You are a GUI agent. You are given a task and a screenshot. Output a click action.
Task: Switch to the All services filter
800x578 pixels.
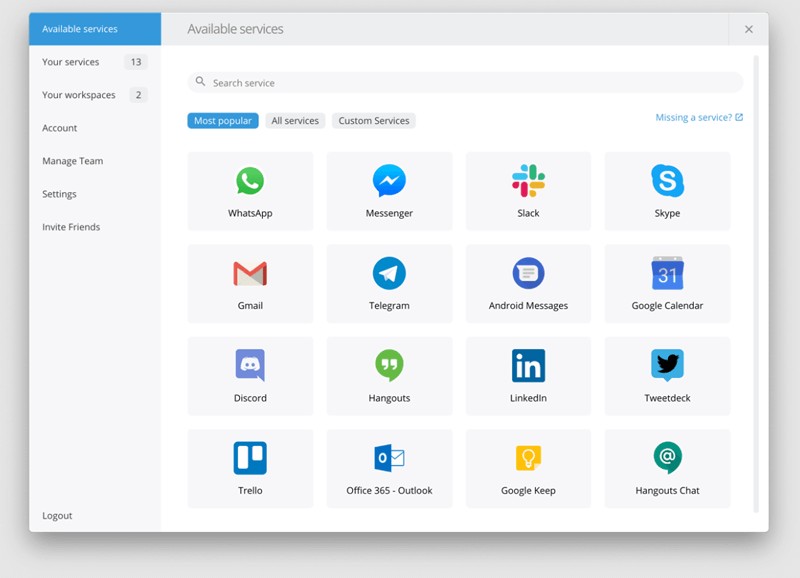[x=295, y=121]
